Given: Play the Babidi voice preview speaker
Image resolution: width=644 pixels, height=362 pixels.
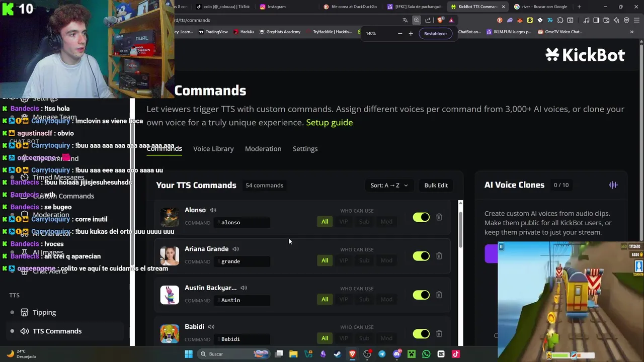Looking at the screenshot, I should 211,327.
